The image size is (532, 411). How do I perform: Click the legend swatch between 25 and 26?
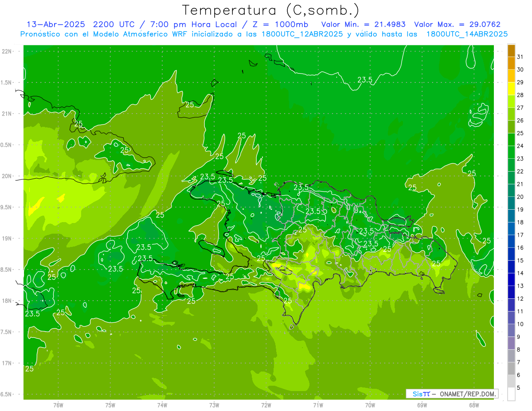511,127
